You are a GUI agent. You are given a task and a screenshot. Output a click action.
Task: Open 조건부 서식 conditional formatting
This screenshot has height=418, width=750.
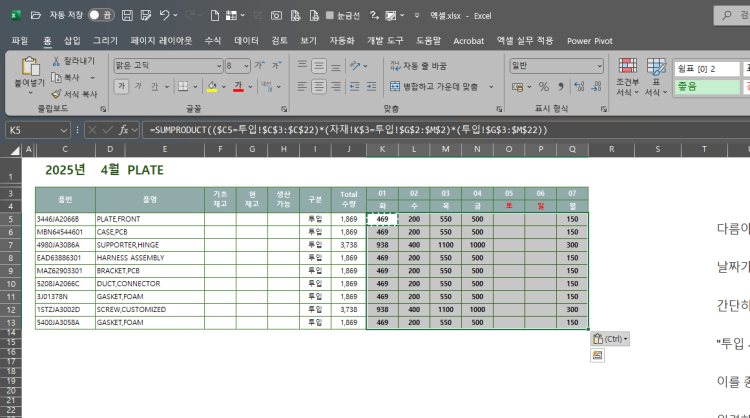pyautogui.click(x=628, y=77)
